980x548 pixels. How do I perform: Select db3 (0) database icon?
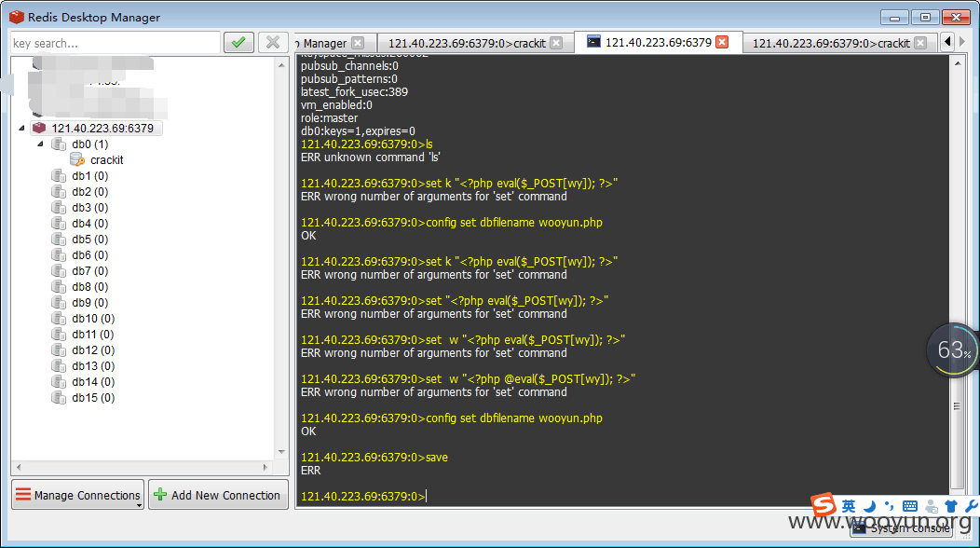[59, 207]
